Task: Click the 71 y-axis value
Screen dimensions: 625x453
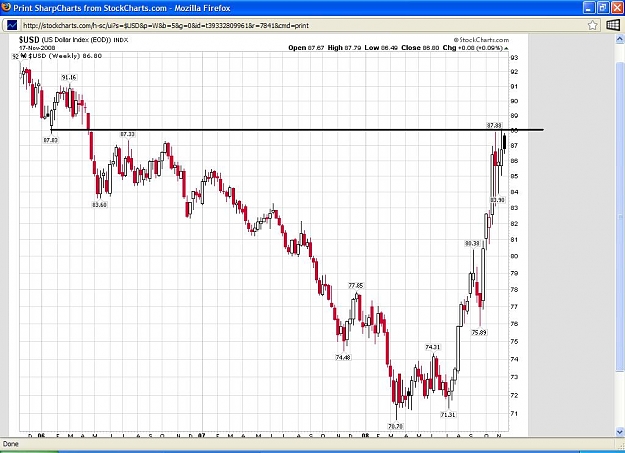Action: pyautogui.click(x=514, y=414)
